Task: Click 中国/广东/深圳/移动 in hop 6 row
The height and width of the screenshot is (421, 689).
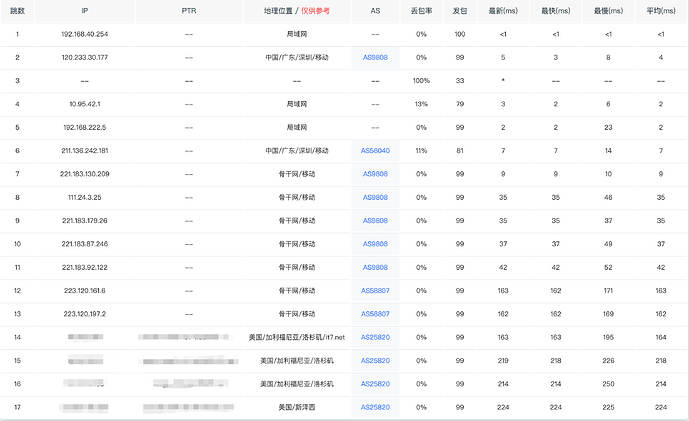Action: pyautogui.click(x=297, y=151)
